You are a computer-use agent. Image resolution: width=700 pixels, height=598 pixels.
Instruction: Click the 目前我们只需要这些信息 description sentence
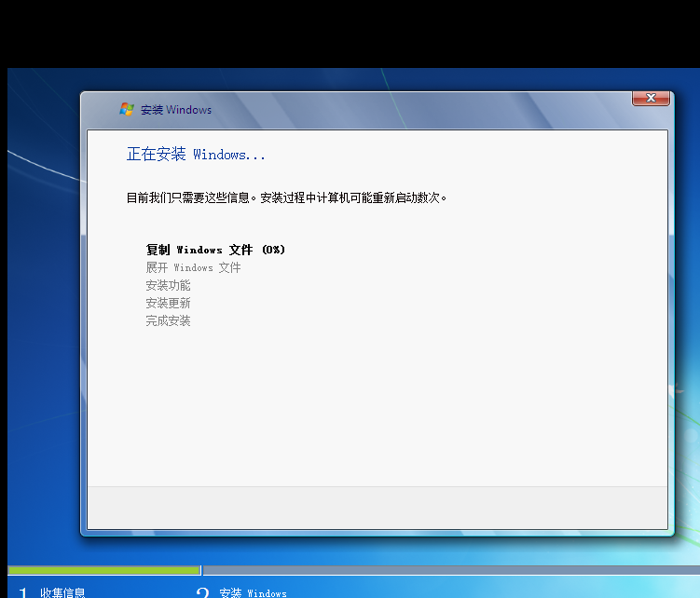point(286,197)
